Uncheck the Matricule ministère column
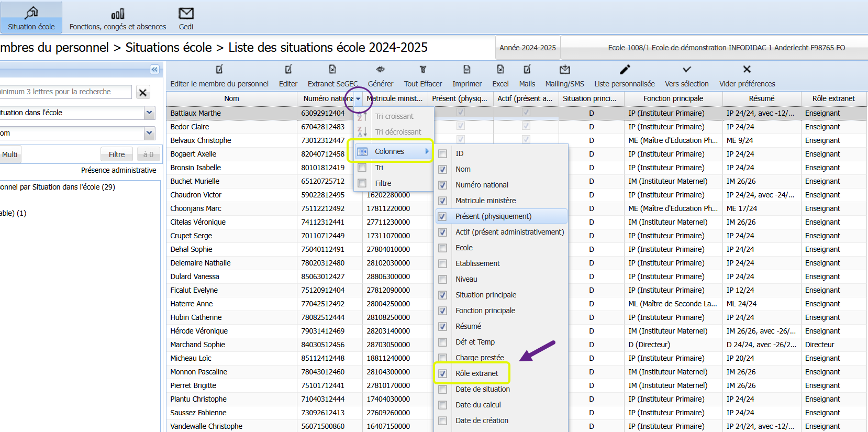Viewport: 868px width, 432px height. tap(443, 201)
